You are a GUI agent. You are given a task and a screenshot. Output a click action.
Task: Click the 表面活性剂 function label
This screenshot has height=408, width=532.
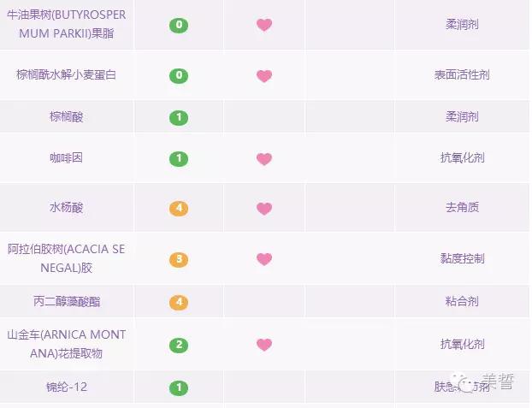coord(462,75)
